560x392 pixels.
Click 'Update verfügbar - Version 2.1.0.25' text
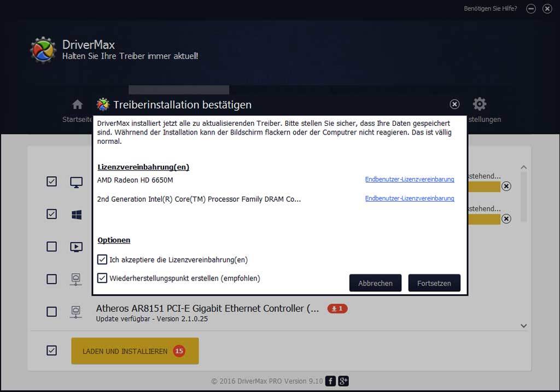(x=152, y=319)
